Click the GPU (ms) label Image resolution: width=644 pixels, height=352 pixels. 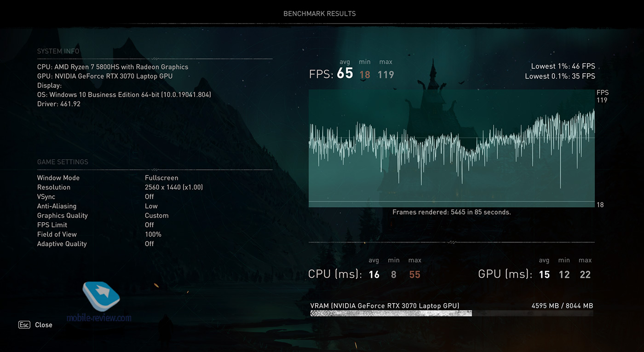click(505, 274)
